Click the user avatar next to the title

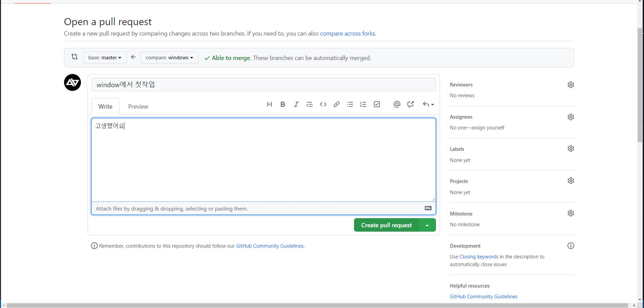(72, 82)
